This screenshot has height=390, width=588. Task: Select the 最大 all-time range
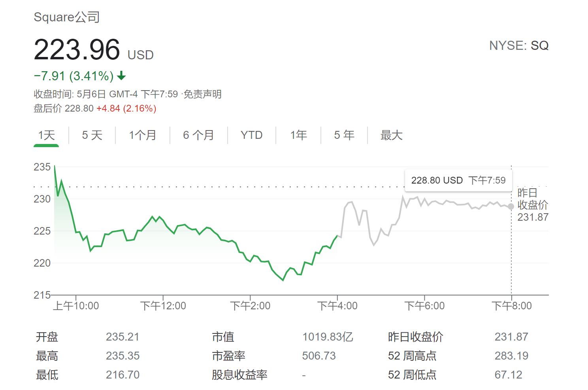(x=391, y=135)
